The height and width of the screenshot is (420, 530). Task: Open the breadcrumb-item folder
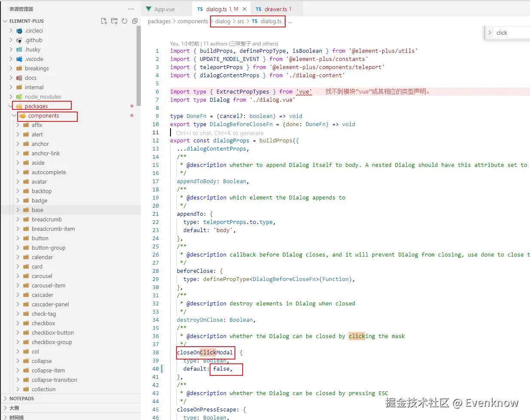[x=70, y=229]
